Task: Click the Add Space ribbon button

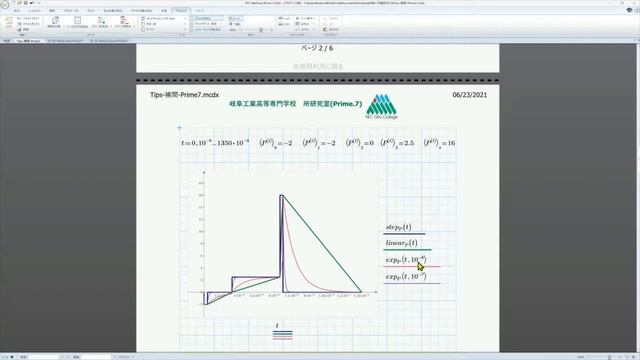Action: [100, 22]
